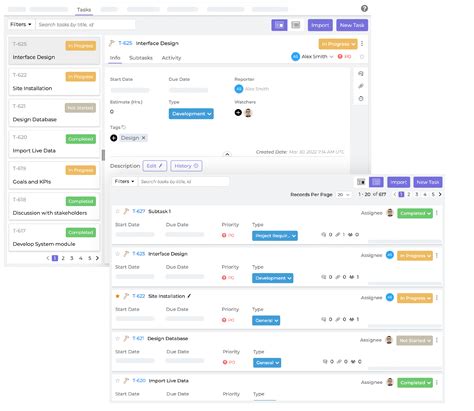Add a tag with the plus icon
Screen dimensions: 474x411
(114, 138)
